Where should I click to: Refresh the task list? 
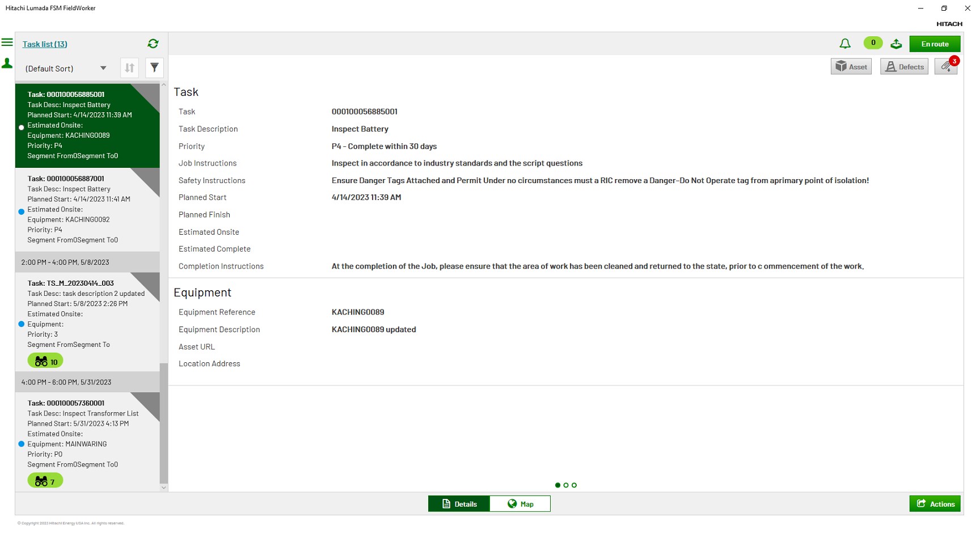153,44
